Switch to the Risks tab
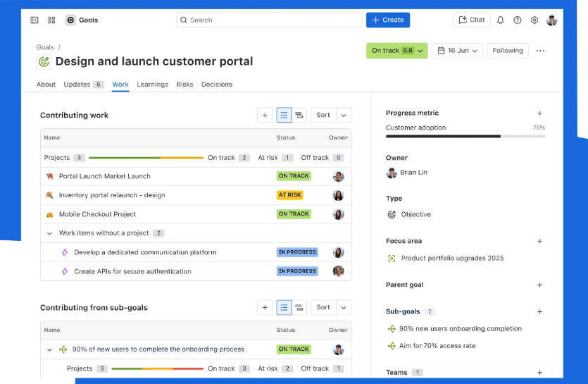The height and width of the screenshot is (384, 588). [184, 85]
